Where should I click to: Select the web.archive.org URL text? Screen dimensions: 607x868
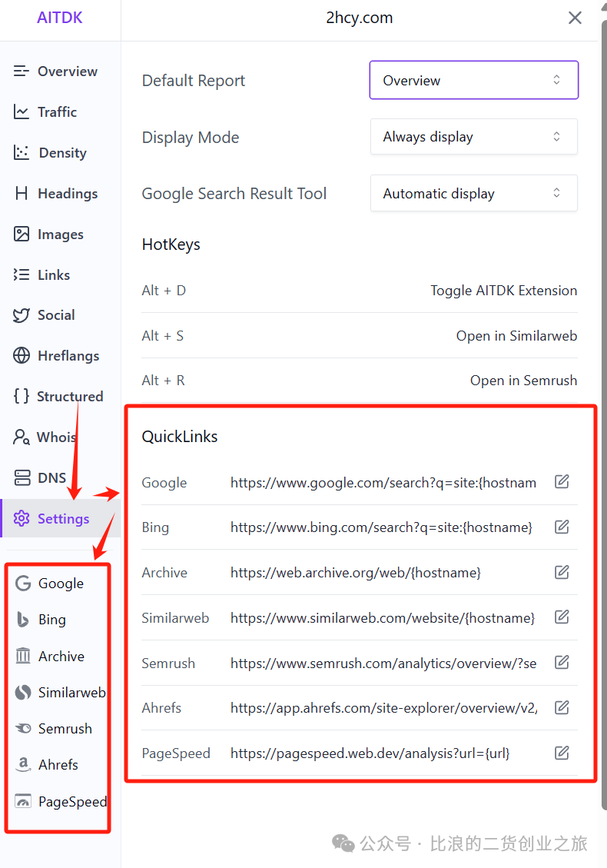click(x=356, y=573)
